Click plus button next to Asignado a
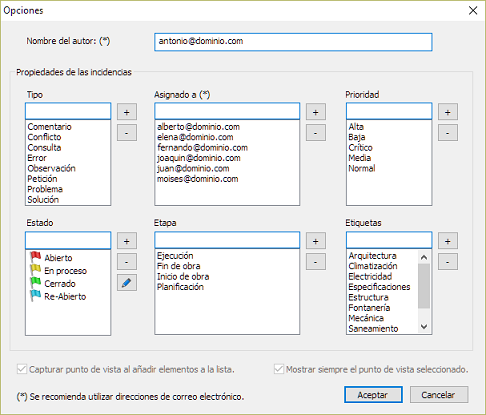 tap(316, 112)
